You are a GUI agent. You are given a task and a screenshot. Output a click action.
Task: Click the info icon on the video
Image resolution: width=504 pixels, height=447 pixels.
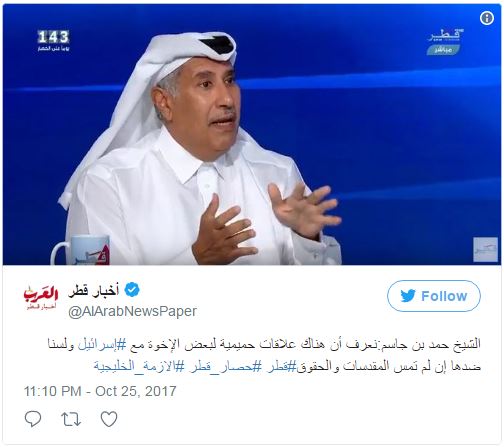coord(487,18)
